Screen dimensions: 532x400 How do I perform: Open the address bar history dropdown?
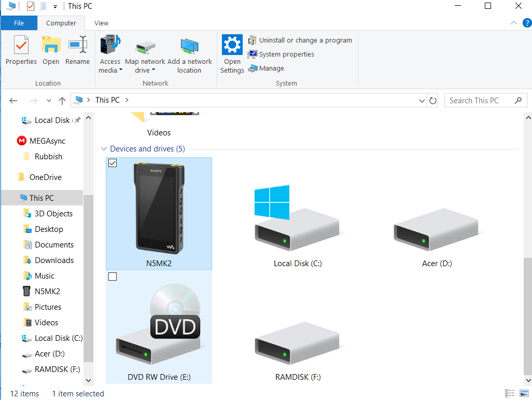coord(422,101)
